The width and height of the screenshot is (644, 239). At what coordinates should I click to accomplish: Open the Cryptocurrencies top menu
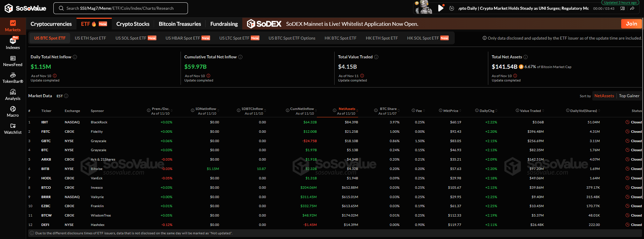tap(51, 24)
